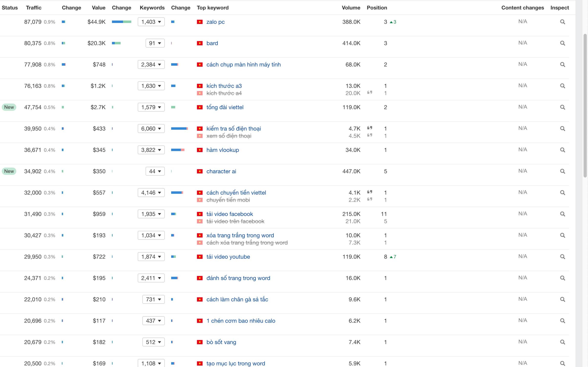Inspect the cách chuyển tiền viettel row
Viewport: 588px width, 367px height.
click(562, 193)
